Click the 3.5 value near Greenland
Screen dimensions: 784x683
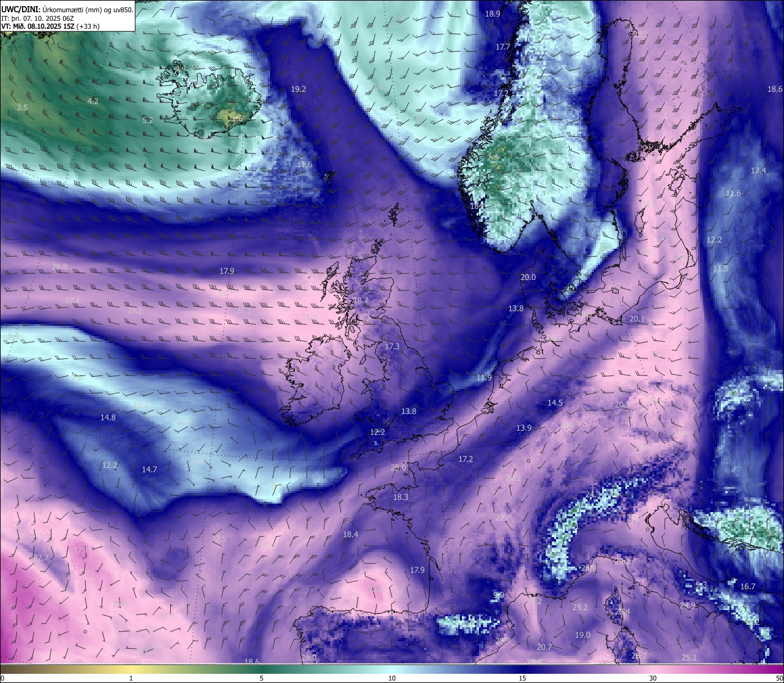point(22,107)
